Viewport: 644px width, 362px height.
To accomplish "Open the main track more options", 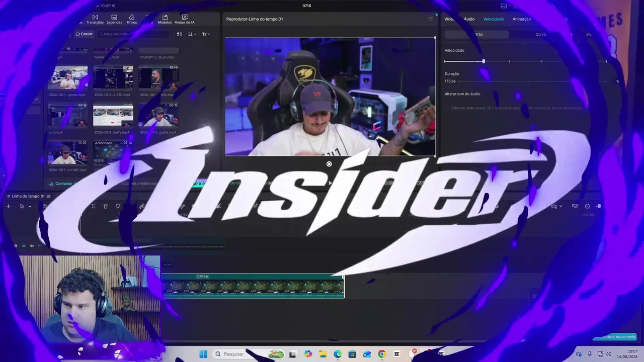I will point(40,246).
